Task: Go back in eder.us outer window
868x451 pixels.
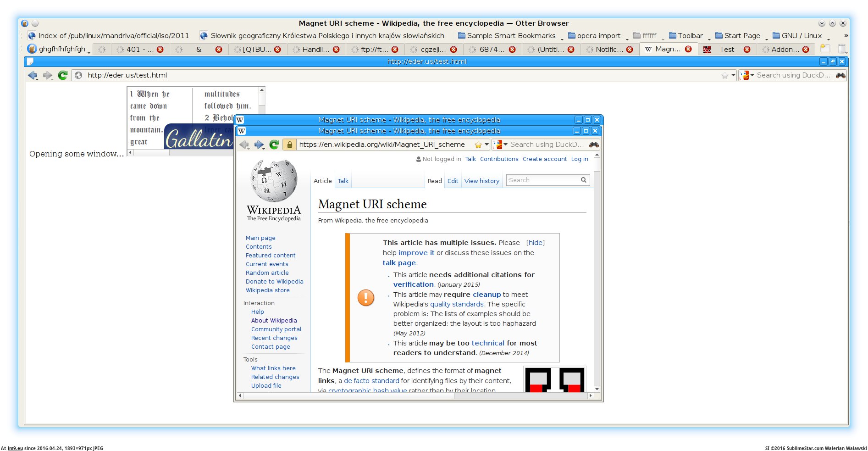Action: point(33,75)
